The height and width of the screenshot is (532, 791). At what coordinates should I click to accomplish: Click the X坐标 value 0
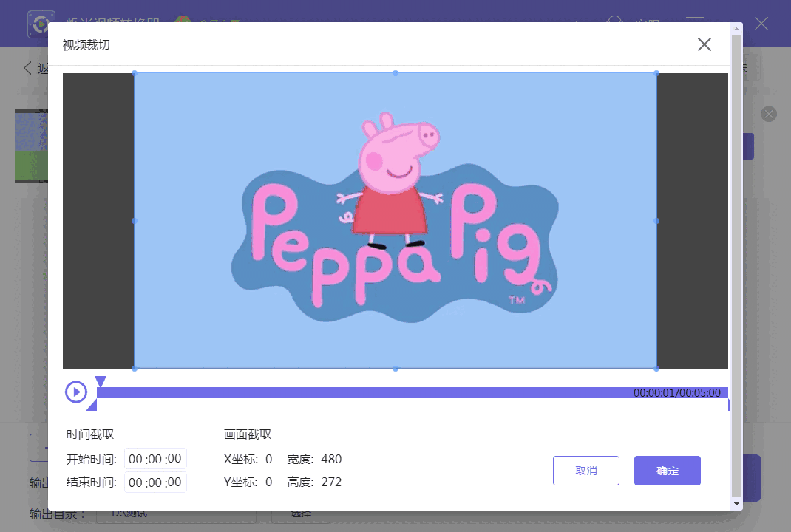tap(269, 459)
